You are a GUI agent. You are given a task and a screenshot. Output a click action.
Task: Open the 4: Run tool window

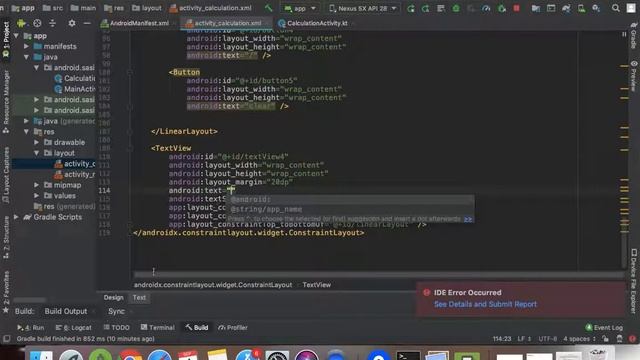coord(31,328)
